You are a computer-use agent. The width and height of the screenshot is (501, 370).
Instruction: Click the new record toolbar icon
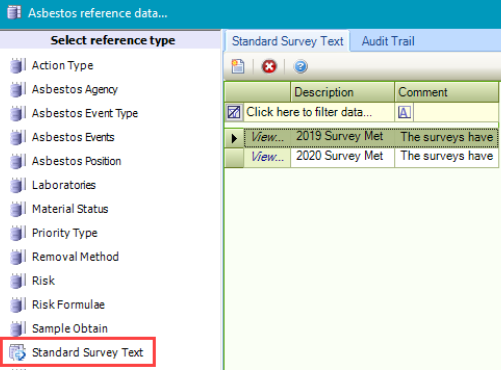238,66
